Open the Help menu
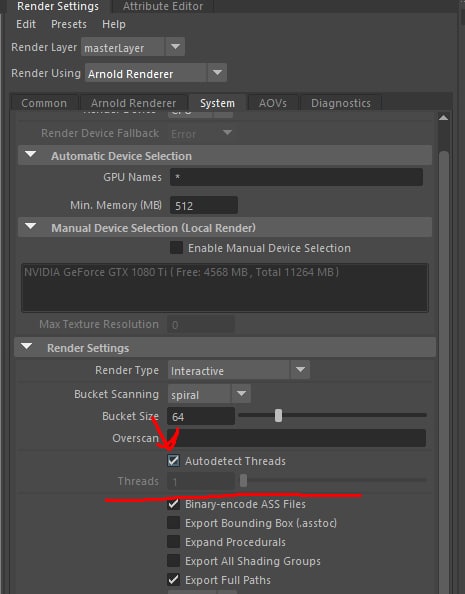Image resolution: width=465 pixels, height=594 pixels. 113,24
